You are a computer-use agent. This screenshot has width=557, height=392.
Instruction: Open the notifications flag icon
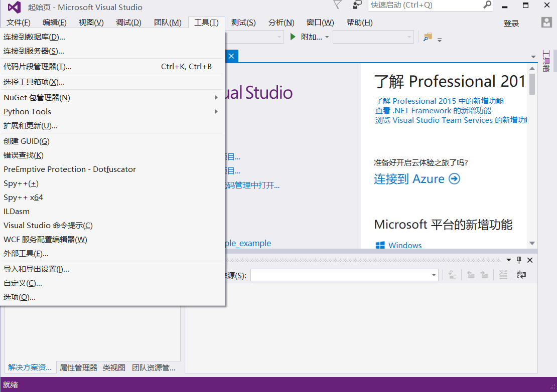[x=338, y=5]
